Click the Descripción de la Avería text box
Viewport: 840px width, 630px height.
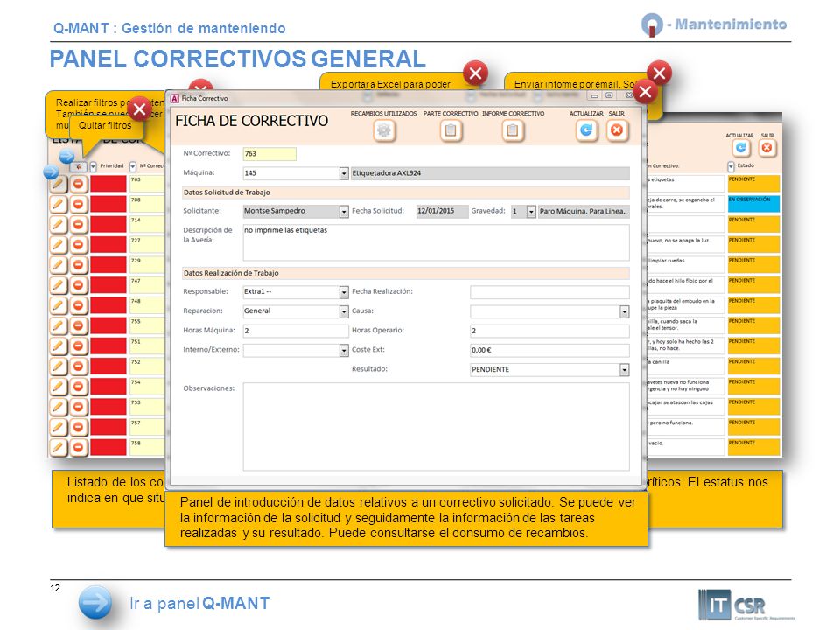pyautogui.click(x=436, y=242)
